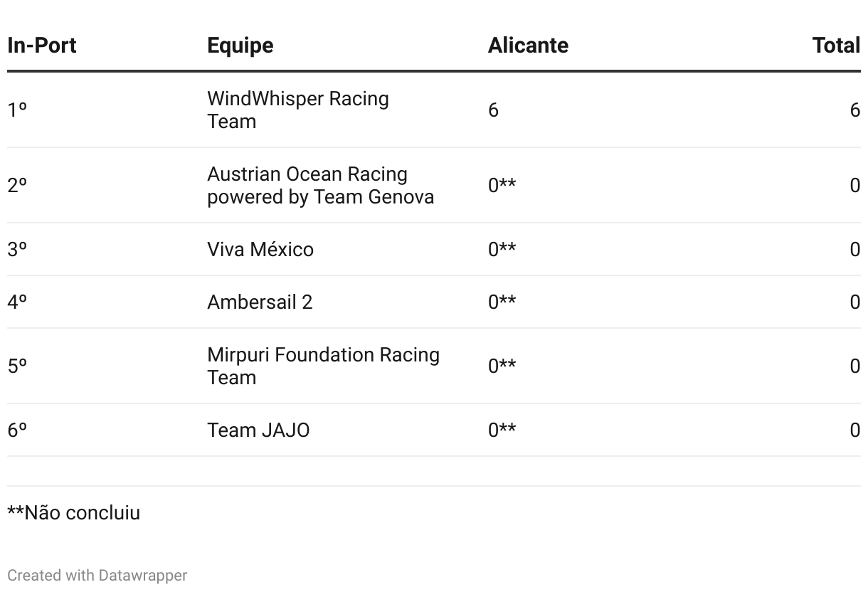Select the 6º rank cell
868x592 pixels.
click(17, 430)
